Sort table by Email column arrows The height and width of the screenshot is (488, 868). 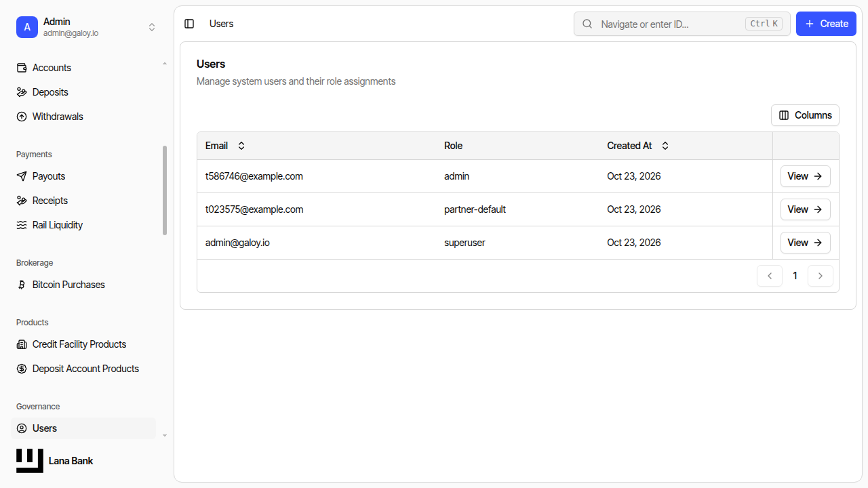coord(241,146)
